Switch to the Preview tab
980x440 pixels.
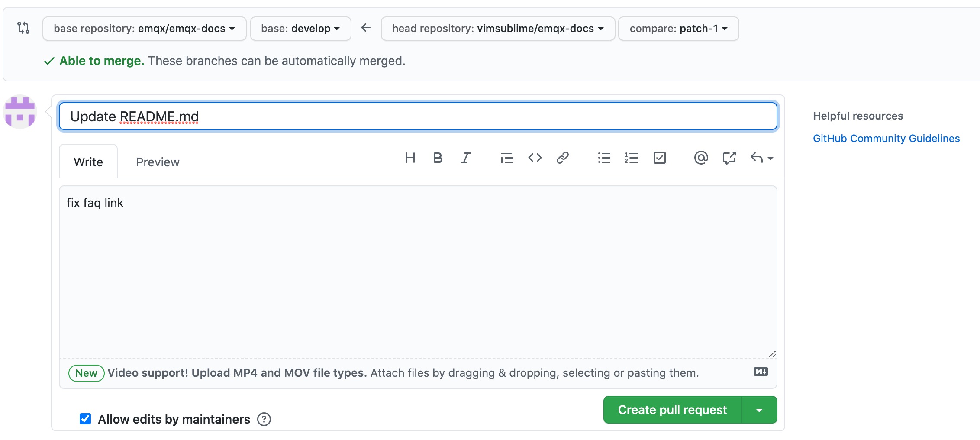coord(158,162)
